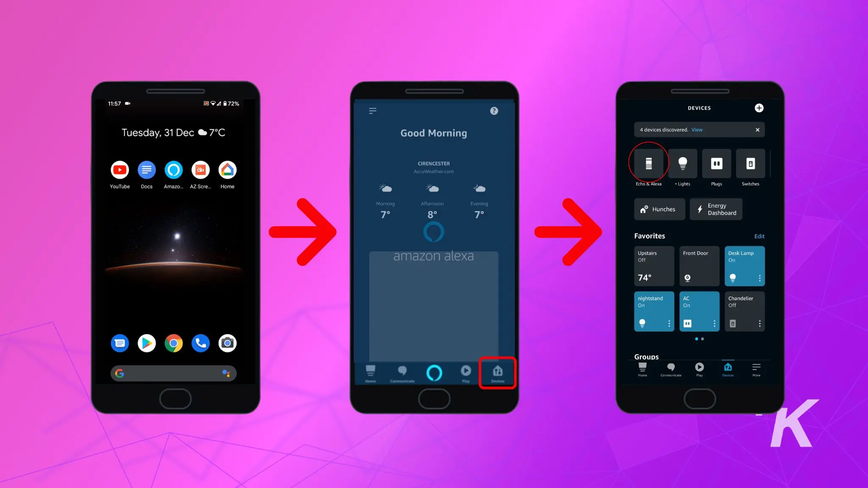The width and height of the screenshot is (868, 488).
Task: Select Echo & Alexa device category icon
Action: 648,163
